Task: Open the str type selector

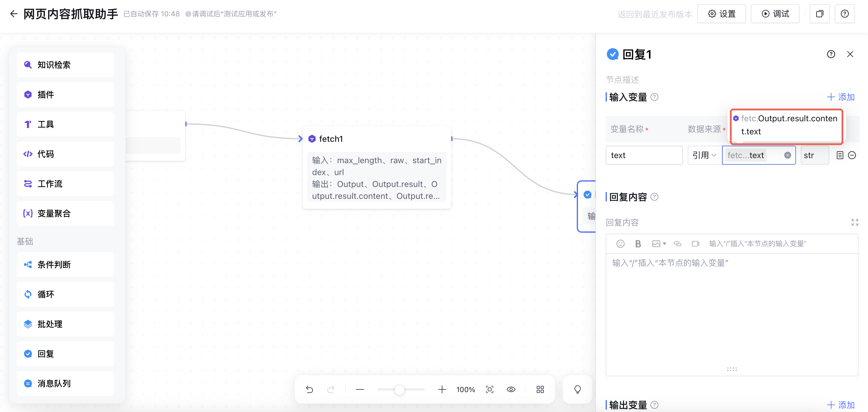Action: [814, 155]
